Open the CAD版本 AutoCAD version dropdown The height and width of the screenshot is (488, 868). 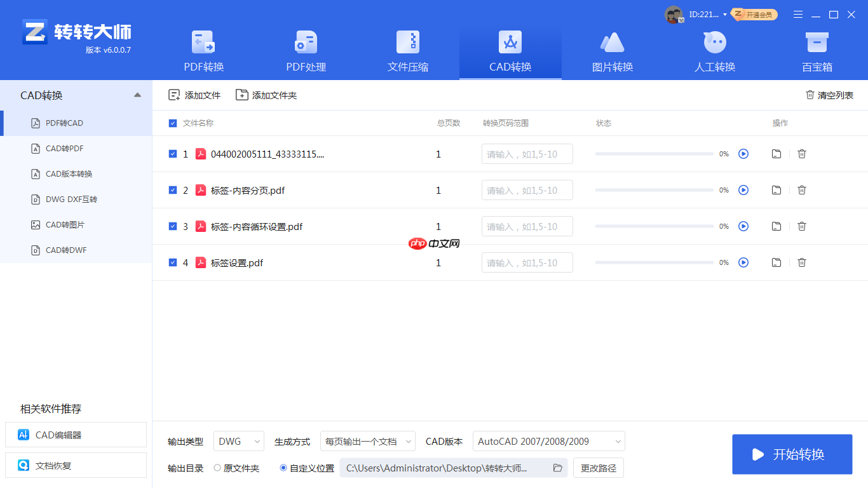click(548, 441)
